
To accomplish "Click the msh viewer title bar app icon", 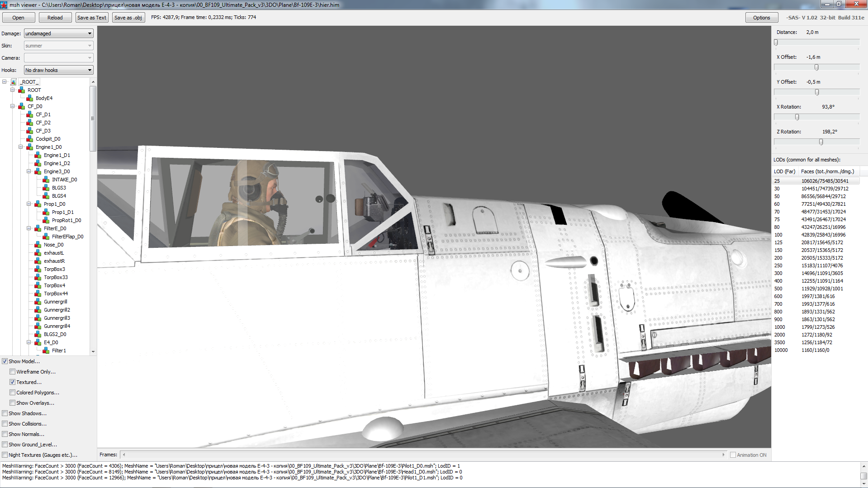I will tap(4, 5).
